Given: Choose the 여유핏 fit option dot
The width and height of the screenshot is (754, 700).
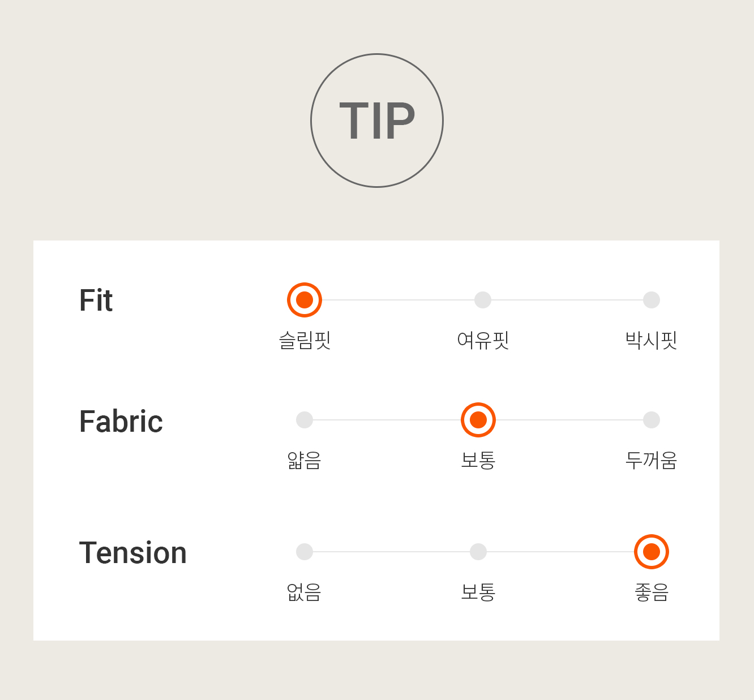Looking at the screenshot, I should [483, 300].
